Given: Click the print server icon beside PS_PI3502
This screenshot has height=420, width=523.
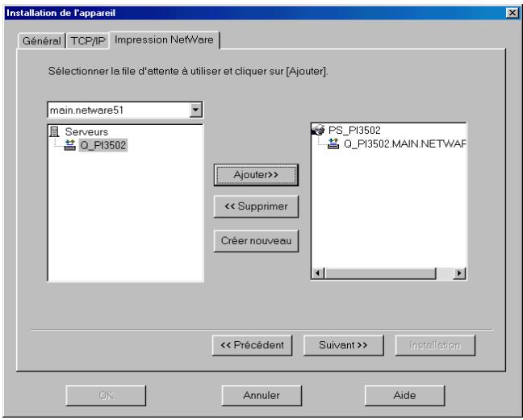Looking at the screenshot, I should tap(318, 130).
